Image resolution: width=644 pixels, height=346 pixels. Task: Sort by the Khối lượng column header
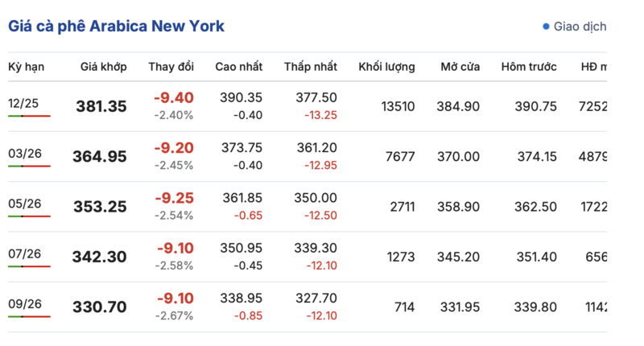[x=386, y=66]
